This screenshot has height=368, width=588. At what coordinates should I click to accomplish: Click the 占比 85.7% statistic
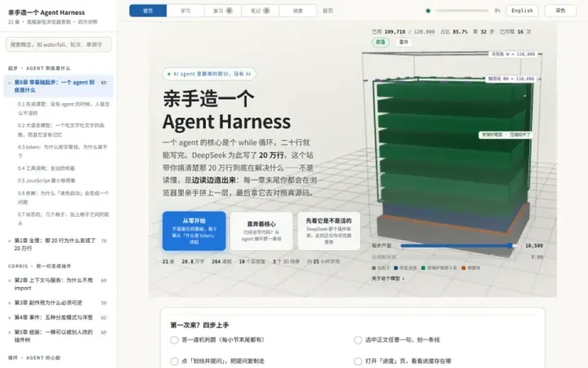coord(454,32)
